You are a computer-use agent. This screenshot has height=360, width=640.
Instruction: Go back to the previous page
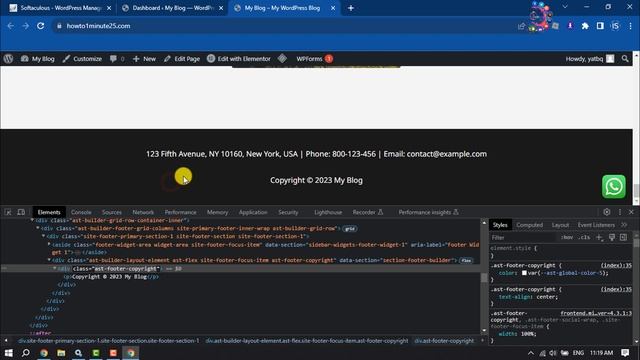[11, 26]
